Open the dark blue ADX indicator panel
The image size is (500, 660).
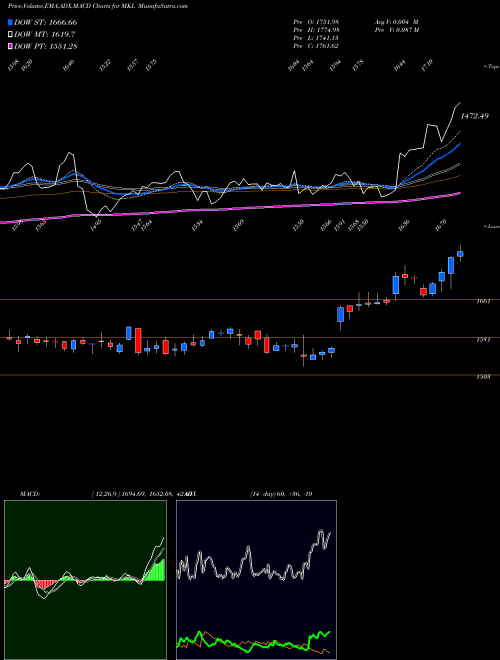(256, 580)
